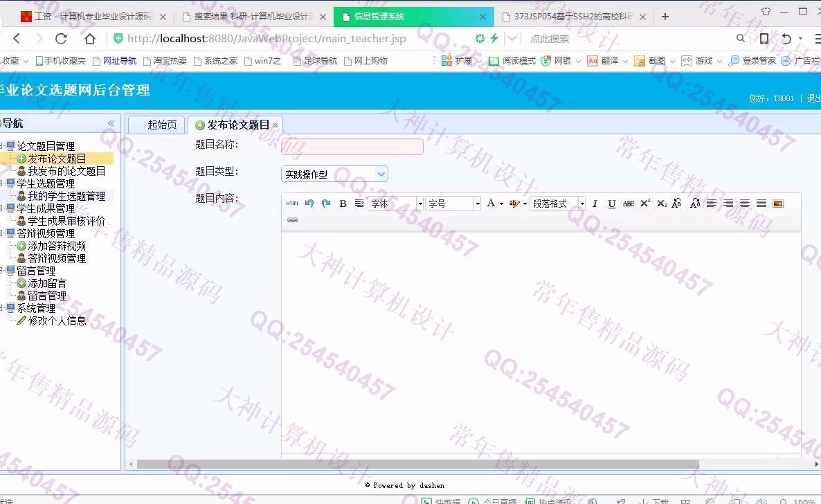Justify text in editor
821x504 pixels.
tap(761, 204)
